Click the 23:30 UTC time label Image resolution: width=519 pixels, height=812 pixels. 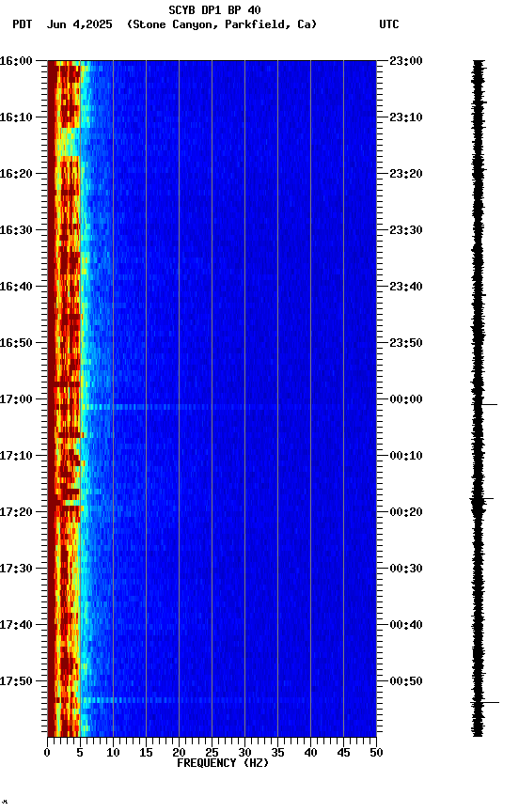pyautogui.click(x=406, y=230)
